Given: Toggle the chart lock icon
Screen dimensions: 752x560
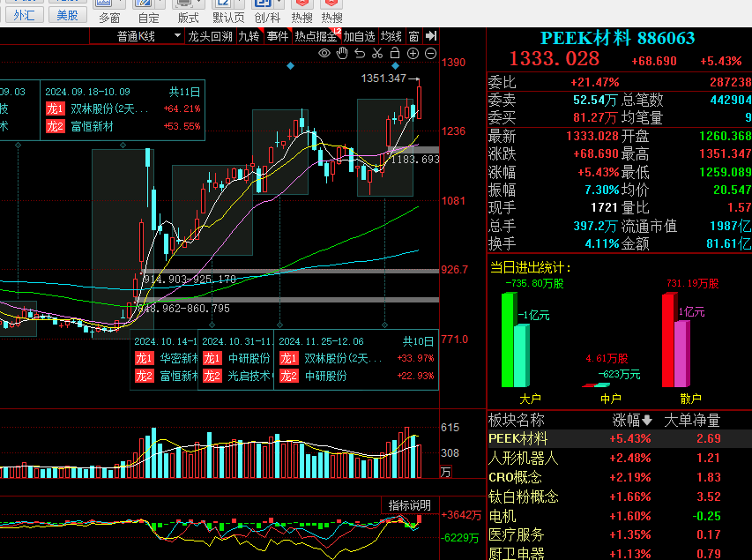Looking at the screenshot, I should (395, 53).
